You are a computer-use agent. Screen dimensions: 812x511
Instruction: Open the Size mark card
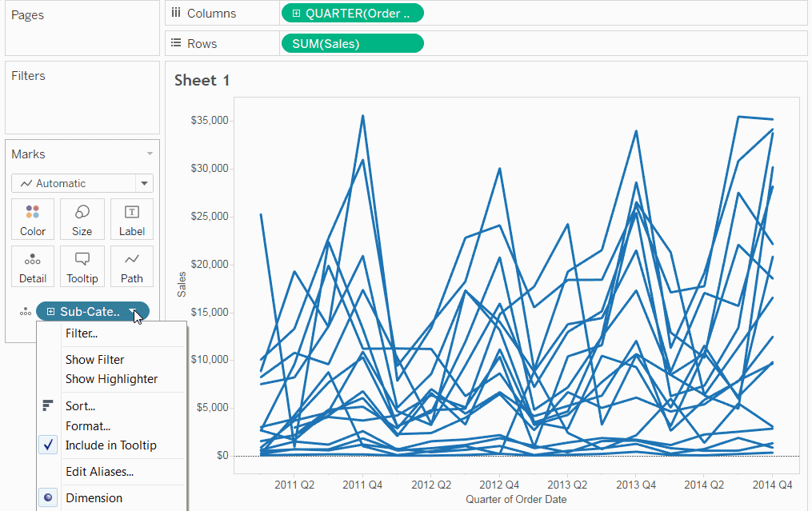[82, 219]
